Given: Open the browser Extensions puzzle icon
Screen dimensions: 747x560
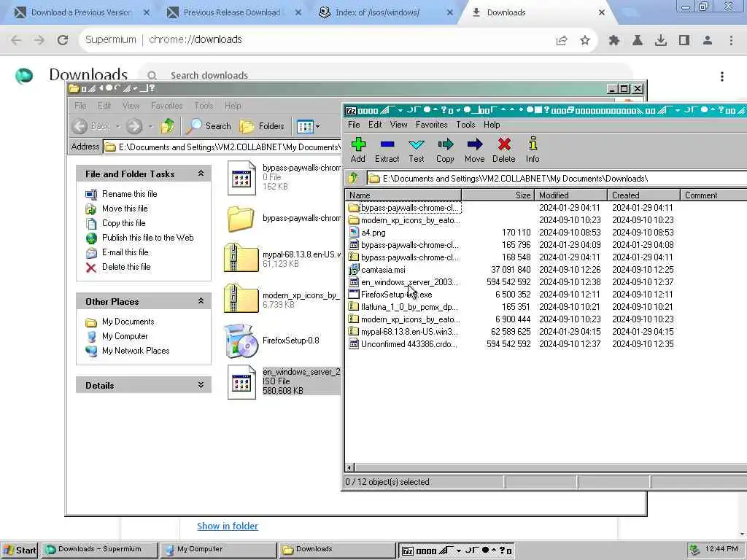Looking at the screenshot, I should click(614, 40).
